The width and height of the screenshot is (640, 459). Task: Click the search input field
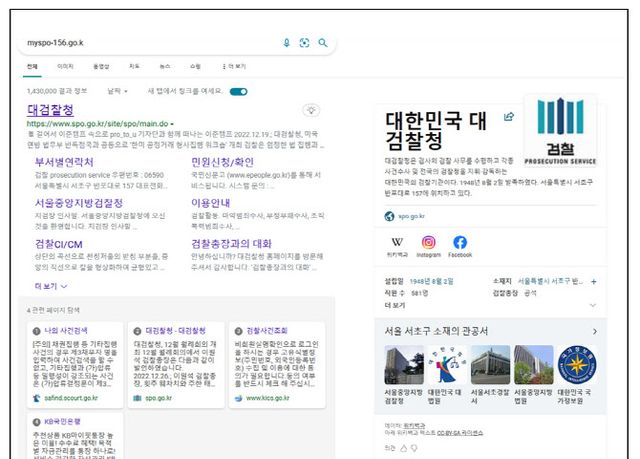[150, 43]
